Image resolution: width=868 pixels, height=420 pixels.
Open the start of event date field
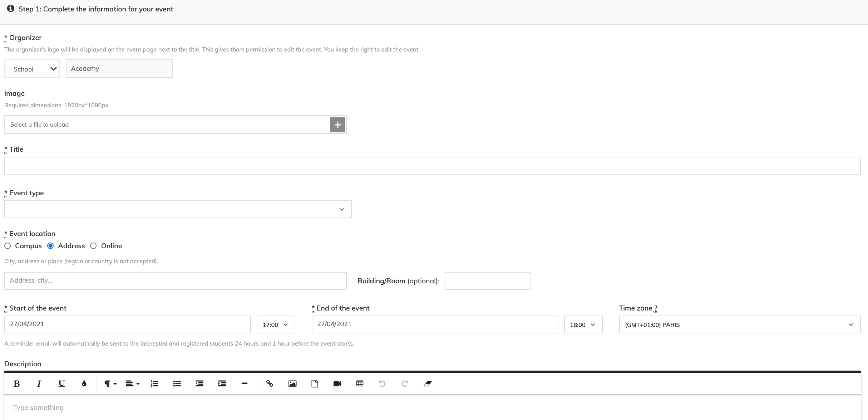(127, 324)
